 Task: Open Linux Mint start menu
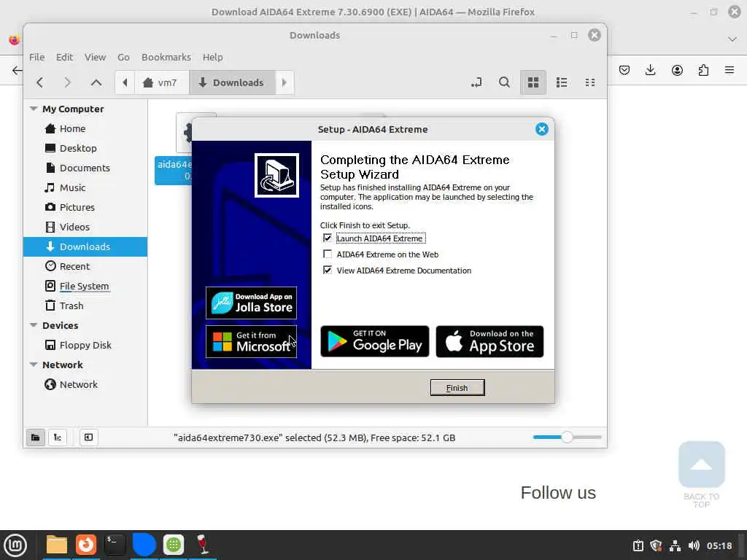click(x=15, y=545)
